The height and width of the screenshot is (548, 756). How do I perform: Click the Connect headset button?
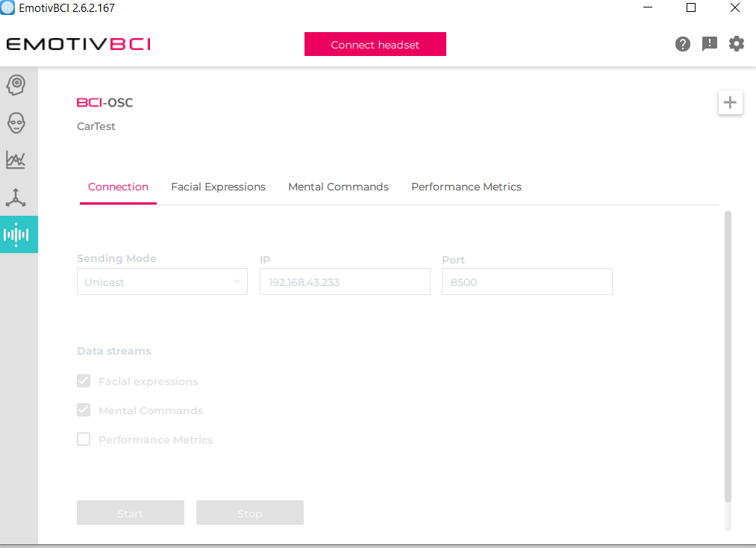[375, 44]
